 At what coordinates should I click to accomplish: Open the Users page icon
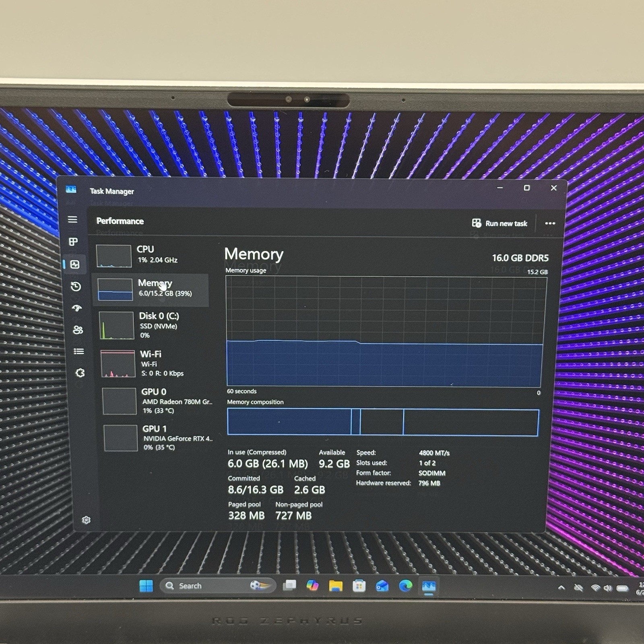(78, 330)
